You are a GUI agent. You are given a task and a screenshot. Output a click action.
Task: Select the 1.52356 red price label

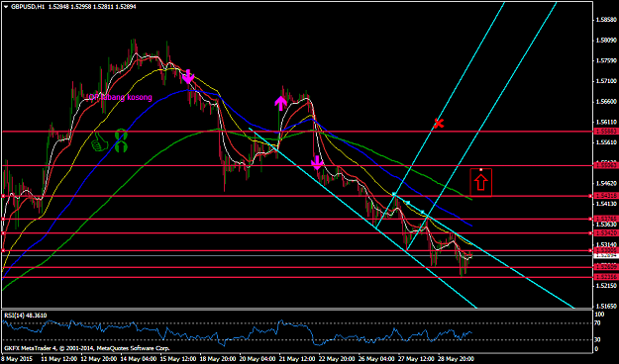pos(606,277)
